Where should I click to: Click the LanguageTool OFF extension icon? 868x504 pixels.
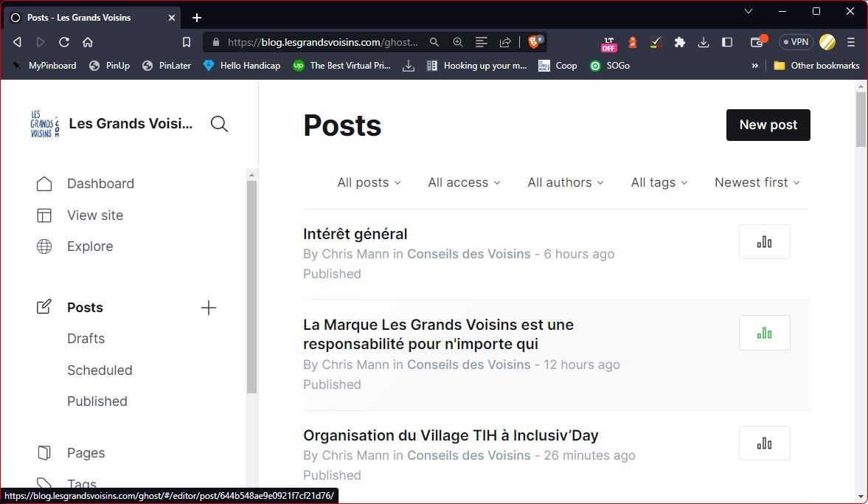607,42
